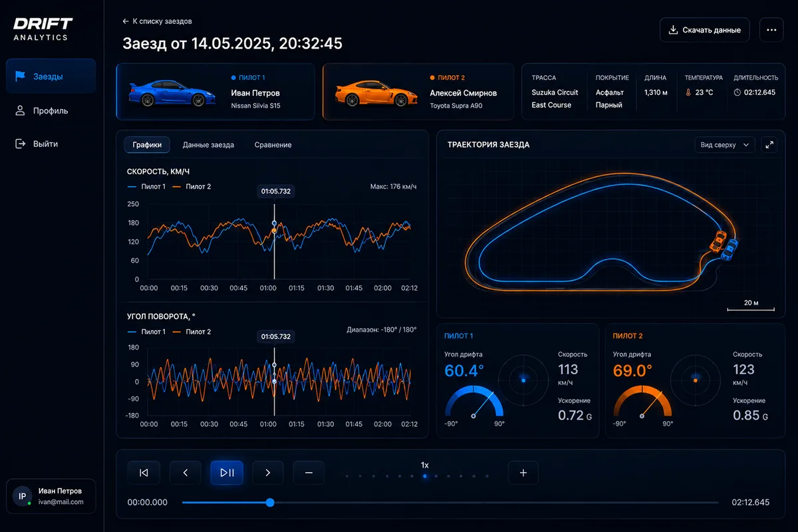Open the user account card for Иван Петров

(51, 496)
